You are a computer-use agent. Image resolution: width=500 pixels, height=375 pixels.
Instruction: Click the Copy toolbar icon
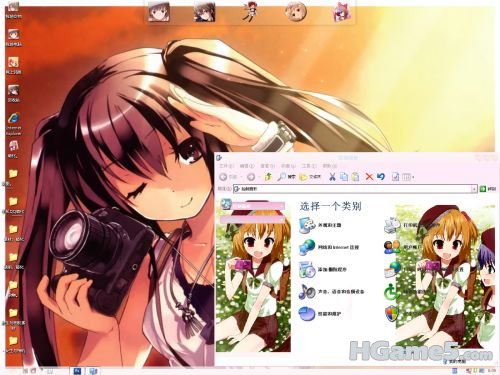[x=344, y=177]
